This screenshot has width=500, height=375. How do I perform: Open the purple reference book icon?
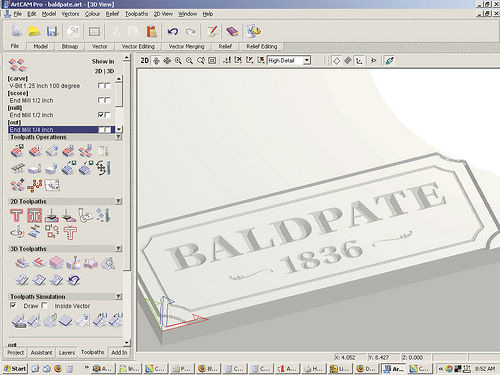coord(232,32)
